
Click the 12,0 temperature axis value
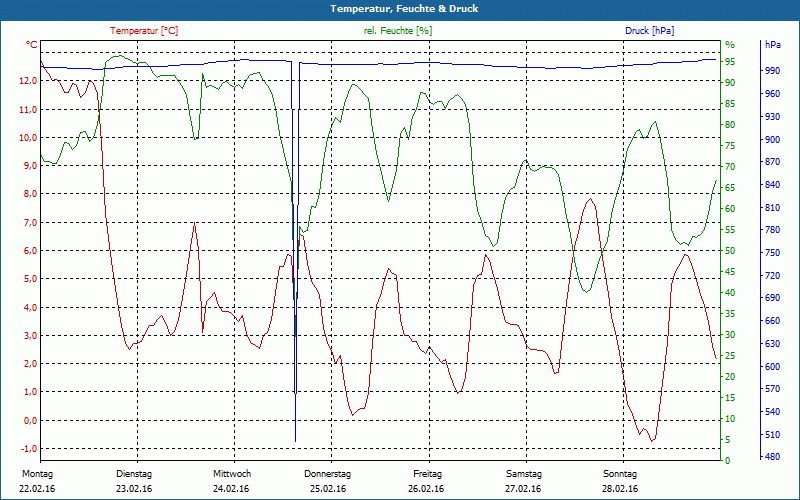tap(28, 81)
